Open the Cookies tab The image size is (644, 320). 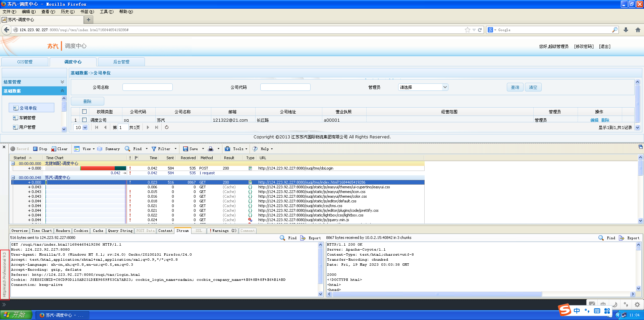click(81, 231)
